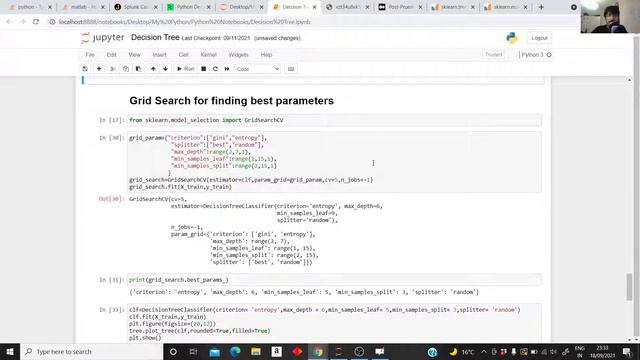Click the Logout button
This screenshot has height=360, width=640.
[539, 38]
